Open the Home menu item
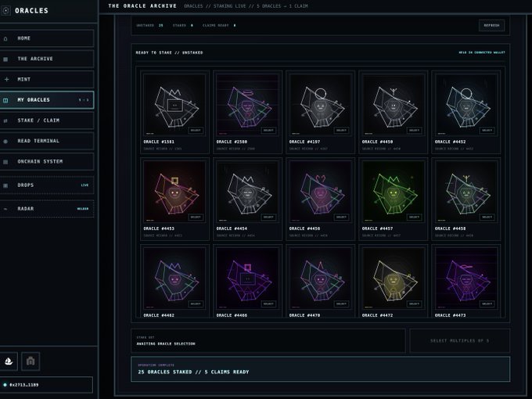This screenshot has height=399, width=532. [x=47, y=38]
